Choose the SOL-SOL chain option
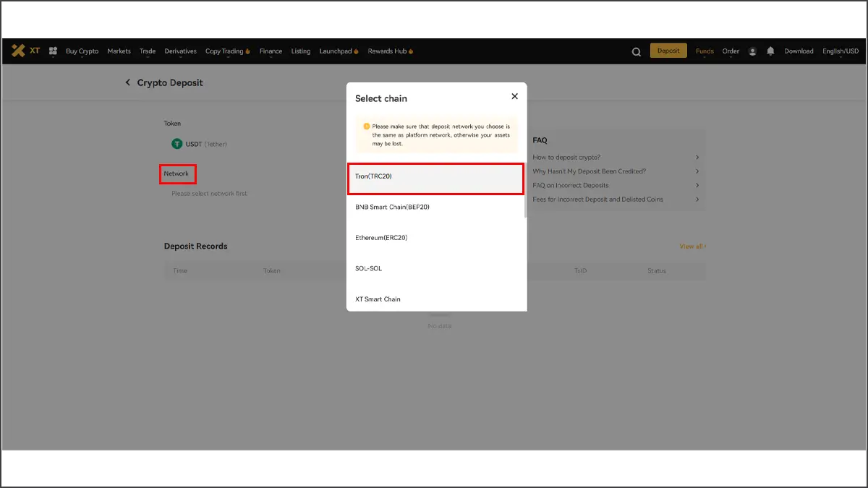868x488 pixels. pos(435,268)
